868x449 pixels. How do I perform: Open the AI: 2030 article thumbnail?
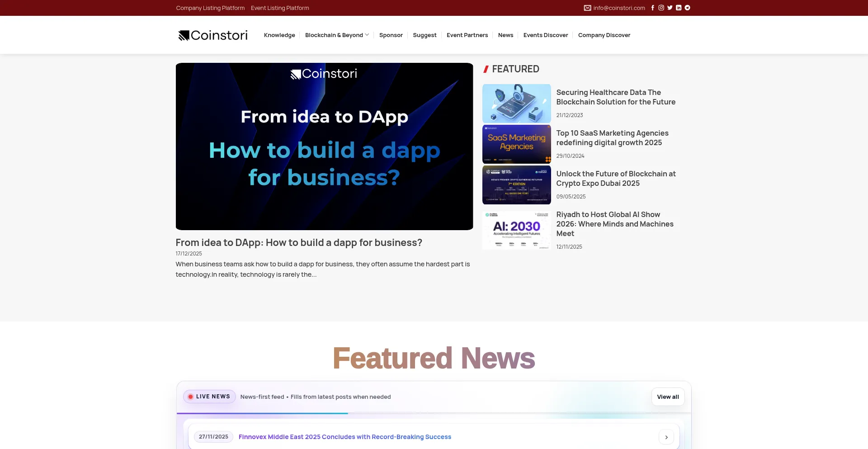[x=516, y=230]
